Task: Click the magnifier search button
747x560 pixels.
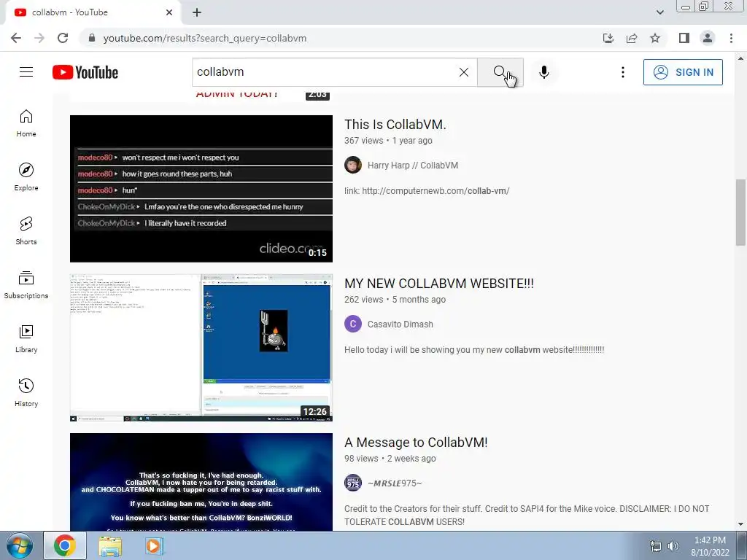Action: click(x=500, y=72)
